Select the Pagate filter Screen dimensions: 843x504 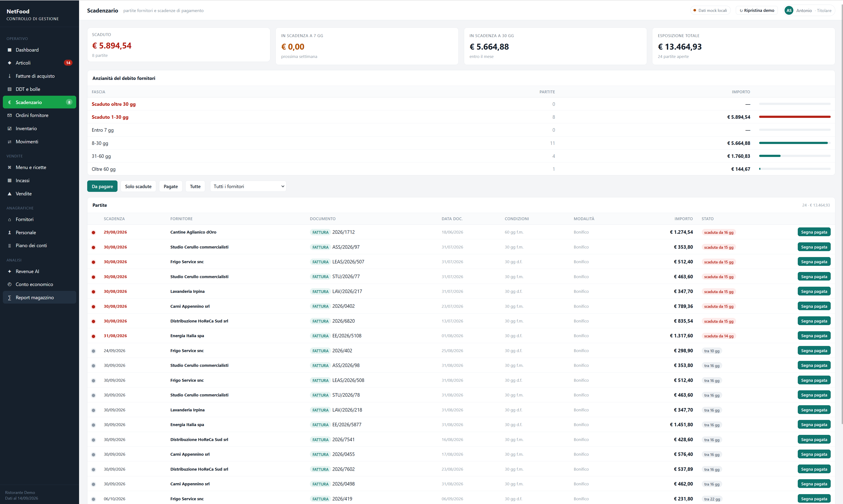point(171,186)
